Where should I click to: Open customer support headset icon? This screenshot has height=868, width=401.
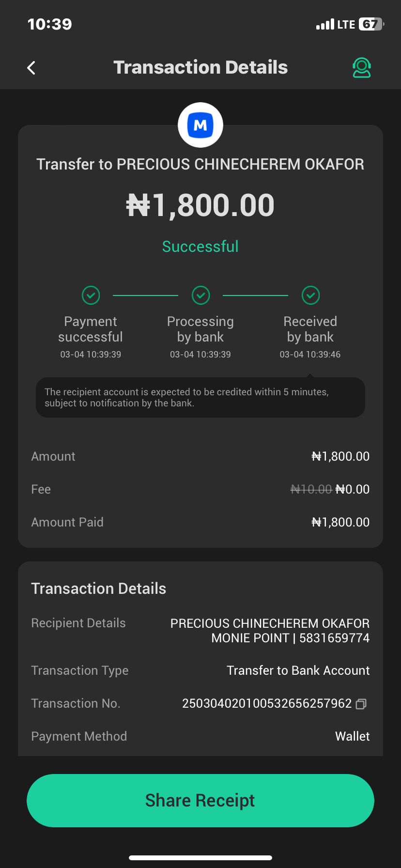click(x=361, y=68)
